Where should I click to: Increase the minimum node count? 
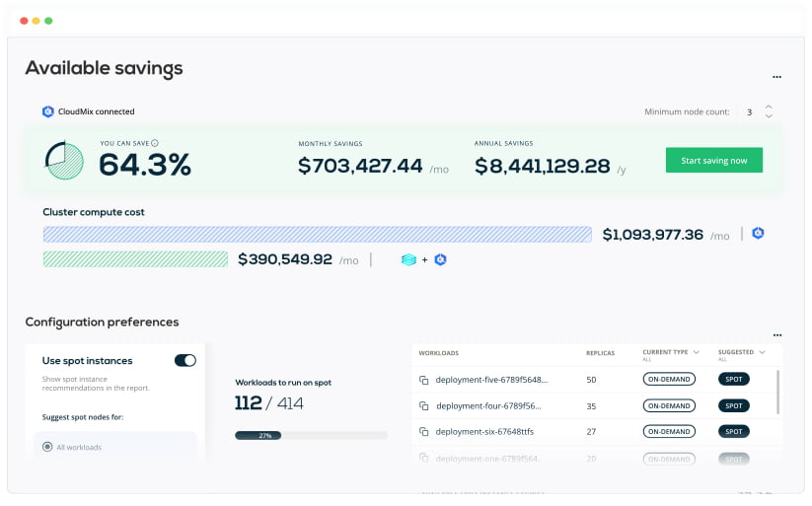click(x=769, y=107)
